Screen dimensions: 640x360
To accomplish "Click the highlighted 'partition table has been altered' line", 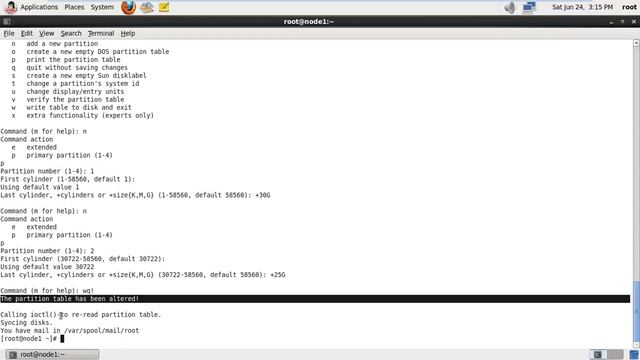I will [x=315, y=299].
